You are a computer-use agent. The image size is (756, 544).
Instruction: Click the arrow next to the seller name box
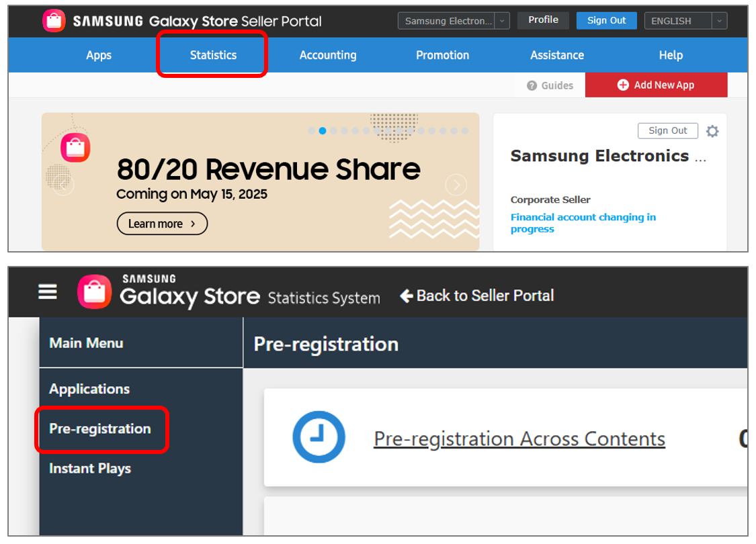[502, 21]
